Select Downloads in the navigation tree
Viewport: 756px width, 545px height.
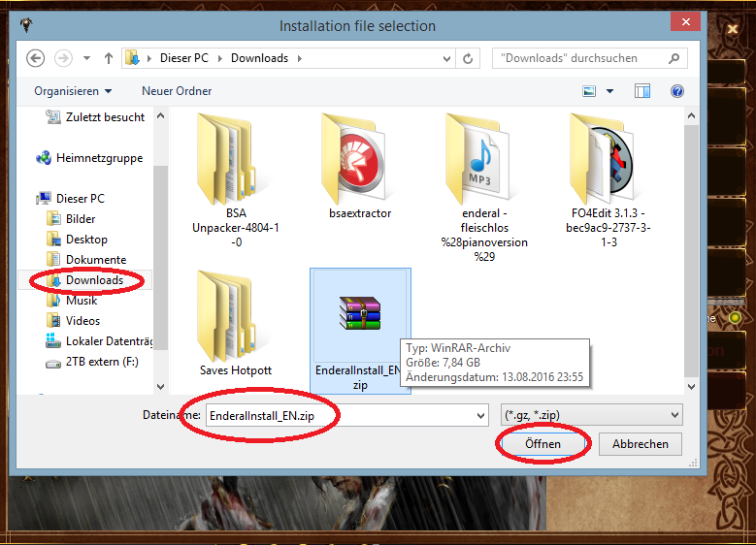coord(94,280)
